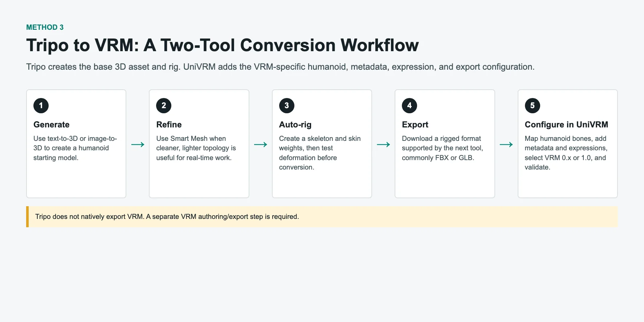644x322 pixels.
Task: Select the "Auto-rig" step heading
Action: (295, 125)
